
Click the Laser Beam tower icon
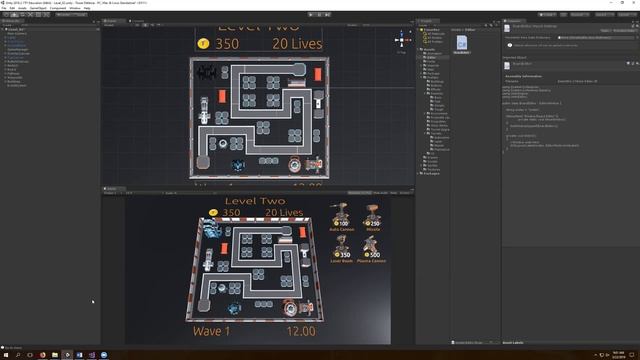[x=341, y=246]
